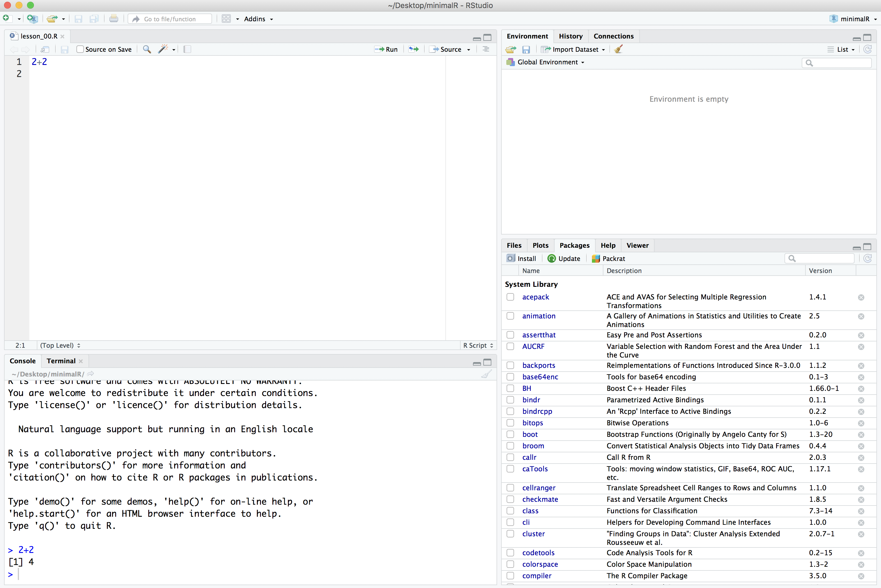Click the Go to file/function field
881x588 pixels.
(x=170, y=19)
